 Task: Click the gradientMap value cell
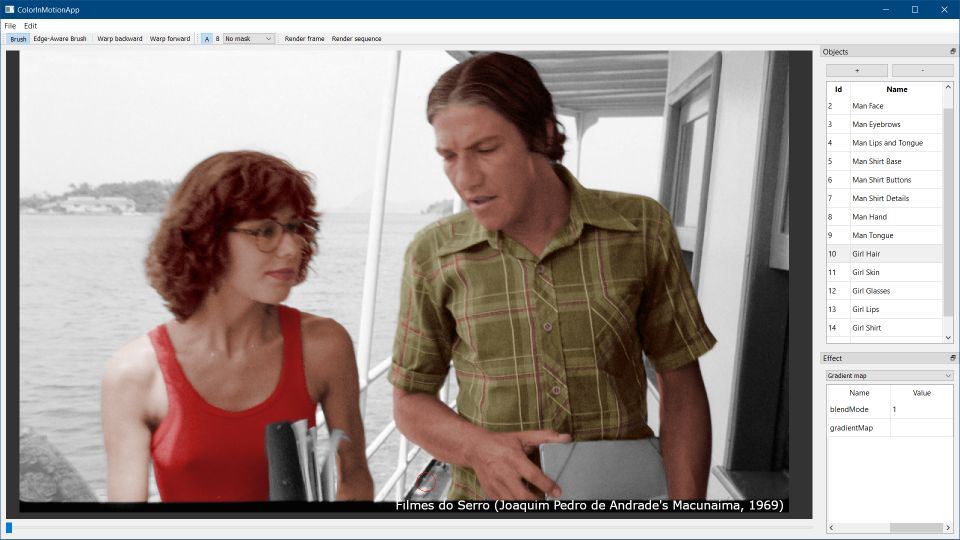(921, 427)
